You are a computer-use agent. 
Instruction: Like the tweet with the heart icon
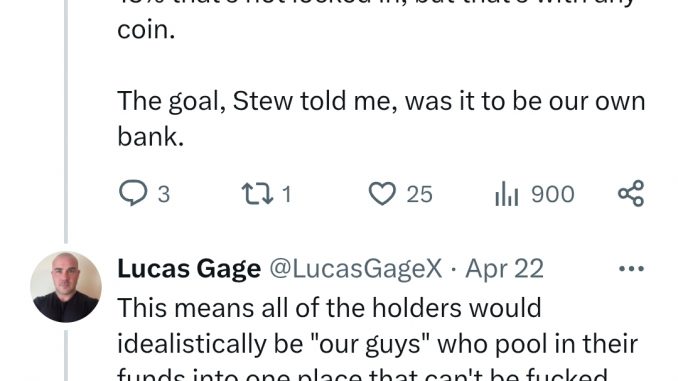(x=382, y=193)
